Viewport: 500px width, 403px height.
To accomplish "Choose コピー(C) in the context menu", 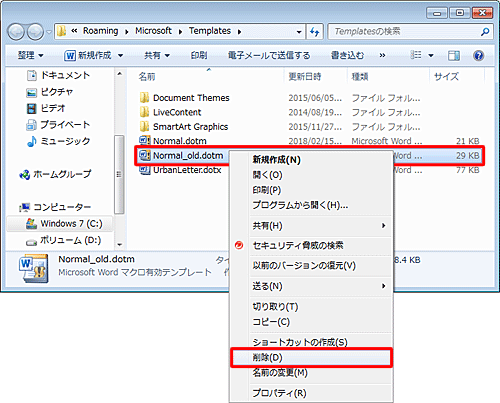I will (x=310, y=322).
